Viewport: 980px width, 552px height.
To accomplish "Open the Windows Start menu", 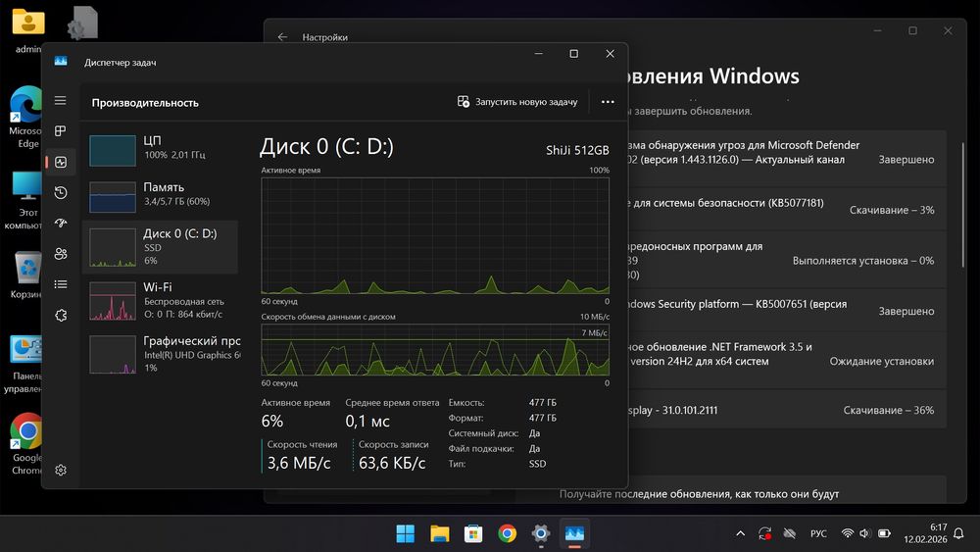I will (405, 534).
